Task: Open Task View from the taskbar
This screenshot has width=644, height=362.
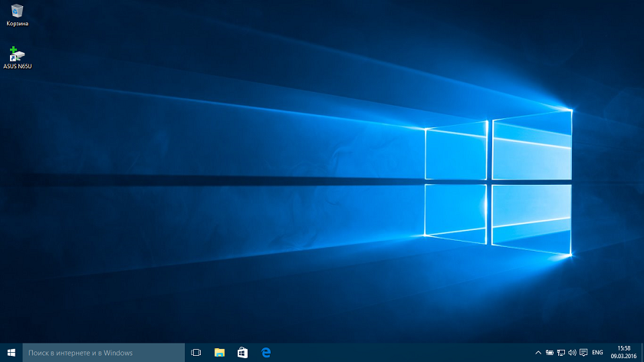Action: (195, 353)
